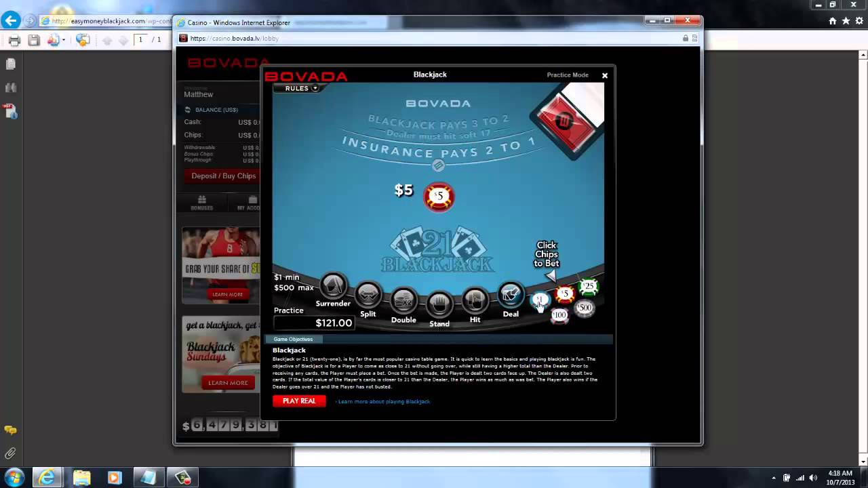Select the red $5 chip in the chip tray
Viewport: 868px width, 488px height.
point(564,293)
